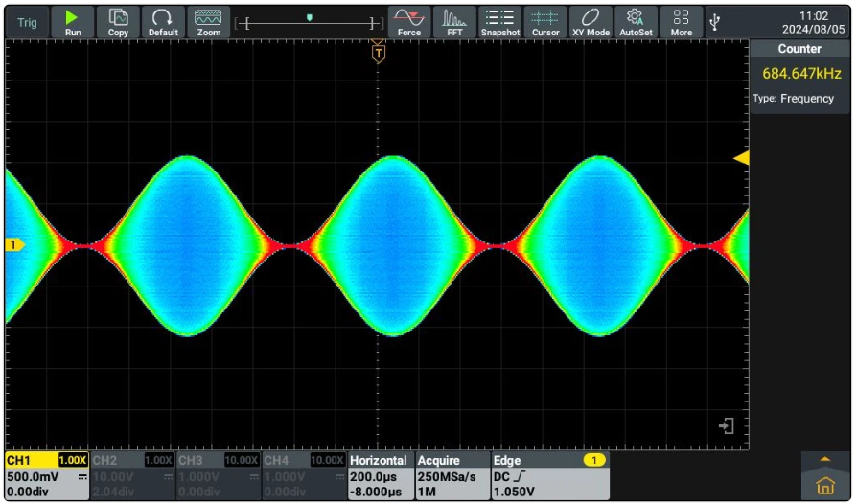Open the Zoom view
Image resolution: width=857 pixels, height=504 pixels.
(208, 22)
